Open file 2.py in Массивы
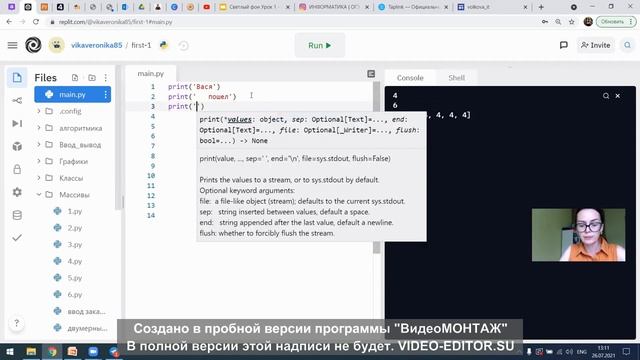 75,228
